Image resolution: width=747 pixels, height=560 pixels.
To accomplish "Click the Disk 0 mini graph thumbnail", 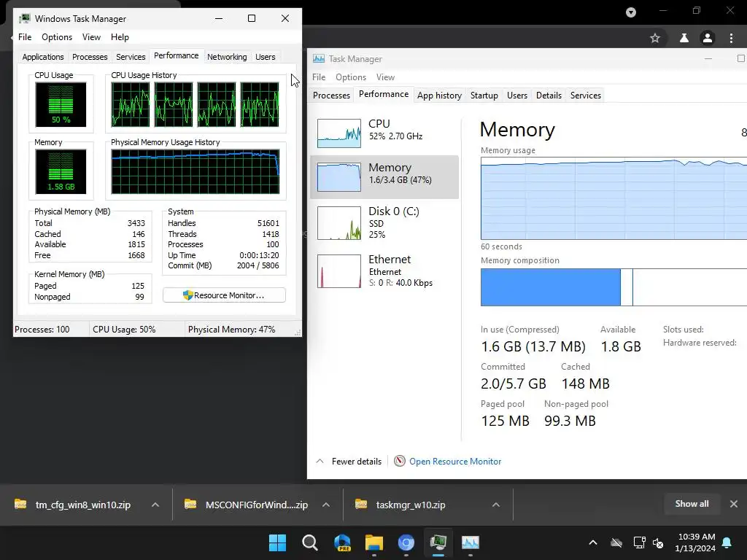I will (338, 223).
